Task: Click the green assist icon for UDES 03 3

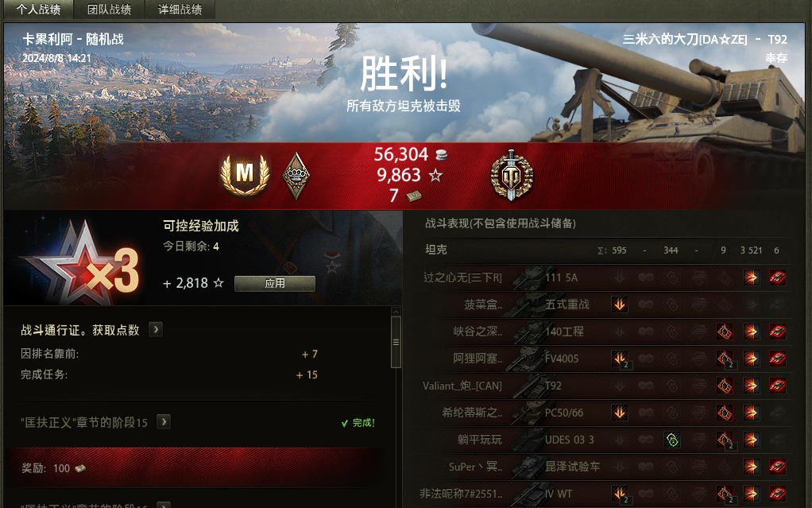Action: point(672,440)
